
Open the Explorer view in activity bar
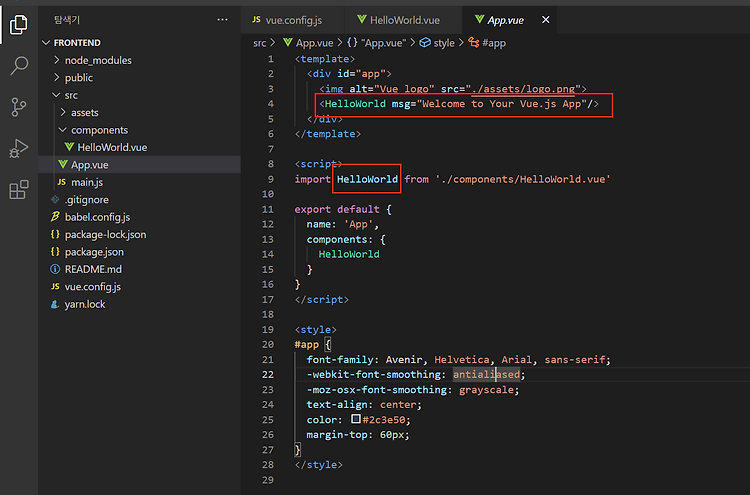[x=19, y=24]
